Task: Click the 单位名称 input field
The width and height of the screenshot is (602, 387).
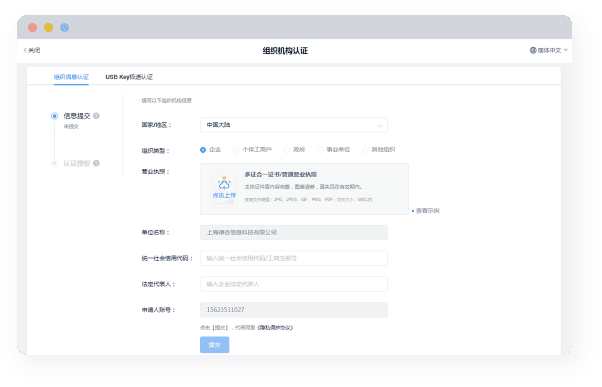Action: pos(294,232)
